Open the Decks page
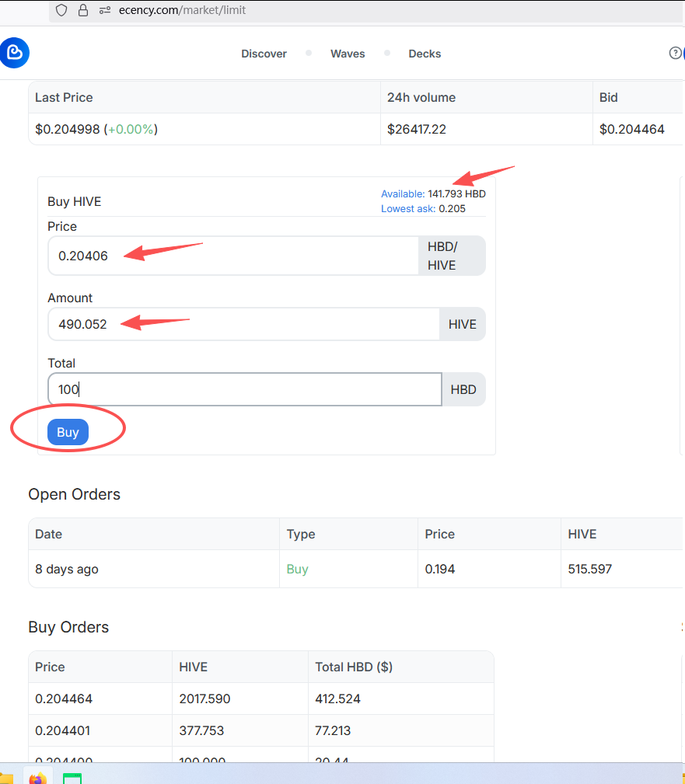This screenshot has height=784, width=685. point(425,54)
